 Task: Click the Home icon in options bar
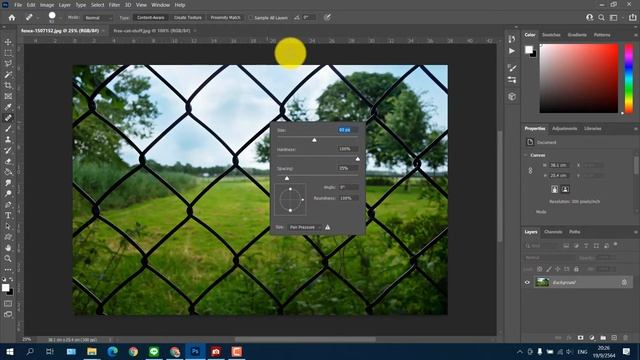12,18
